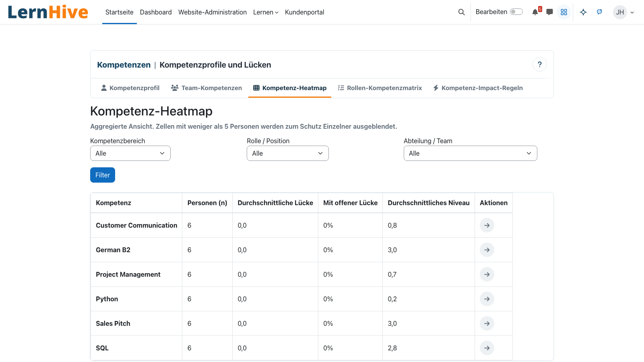Viewport: 644px width, 362px height.
Task: Open the Lernen navigation dropdown
Action: [x=266, y=12]
